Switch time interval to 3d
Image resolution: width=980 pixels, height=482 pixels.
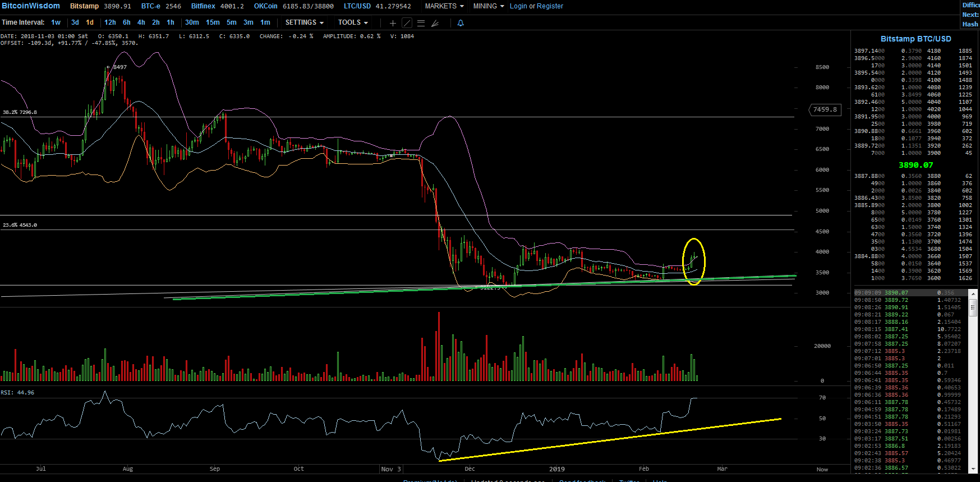coord(75,22)
